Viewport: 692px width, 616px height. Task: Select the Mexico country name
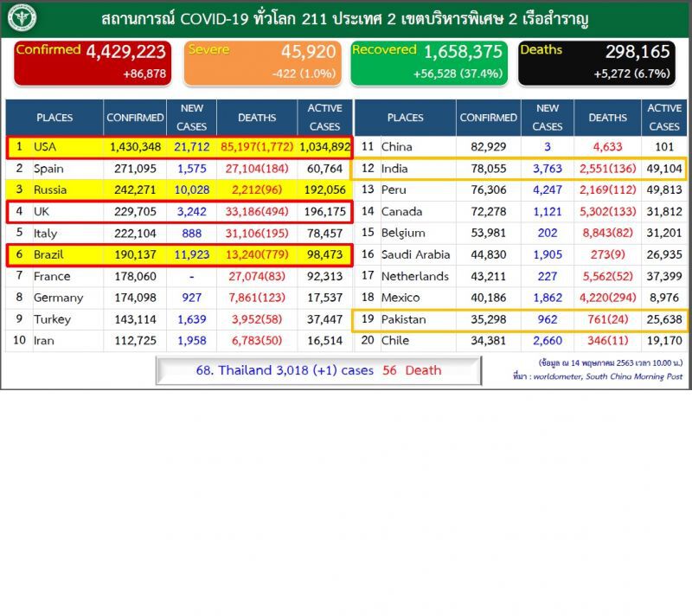pyautogui.click(x=400, y=298)
